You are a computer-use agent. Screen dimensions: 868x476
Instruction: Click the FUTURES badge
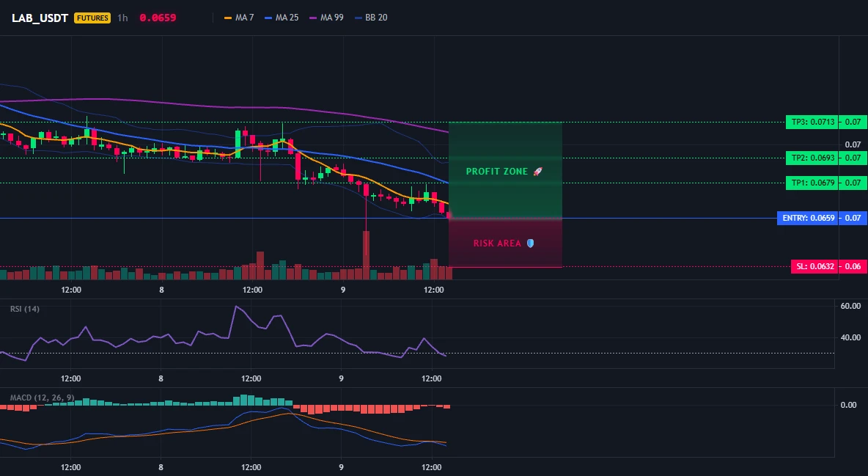92,18
